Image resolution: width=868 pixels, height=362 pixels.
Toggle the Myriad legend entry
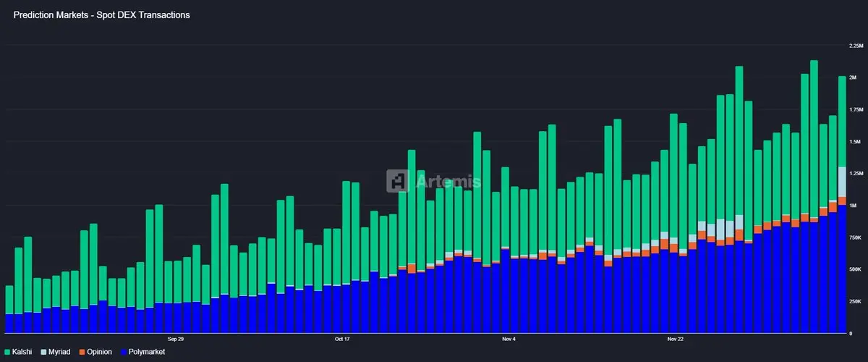[57, 351]
